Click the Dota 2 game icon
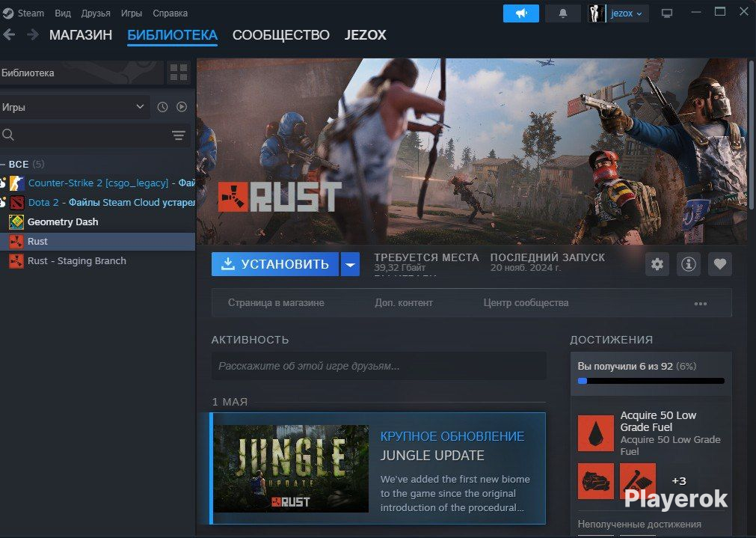Viewport: 756px width, 538px height. pos(17,203)
